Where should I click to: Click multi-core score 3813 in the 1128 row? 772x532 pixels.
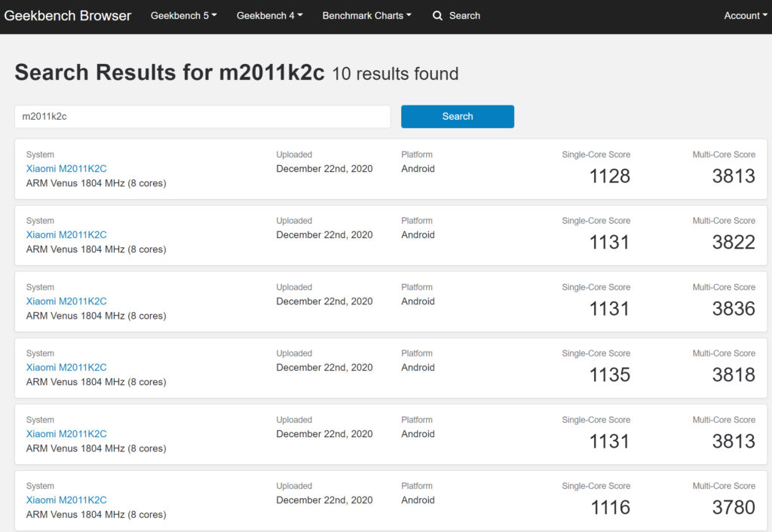pos(734,176)
